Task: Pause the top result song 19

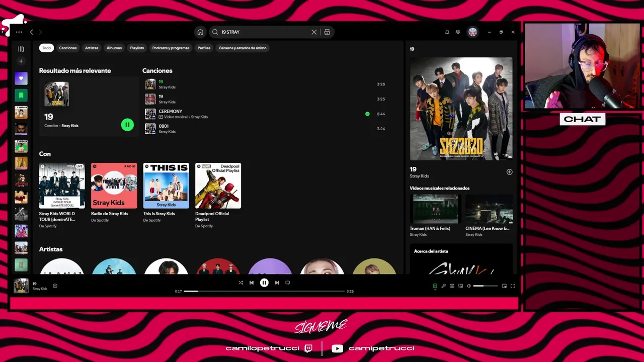Action: click(x=127, y=125)
